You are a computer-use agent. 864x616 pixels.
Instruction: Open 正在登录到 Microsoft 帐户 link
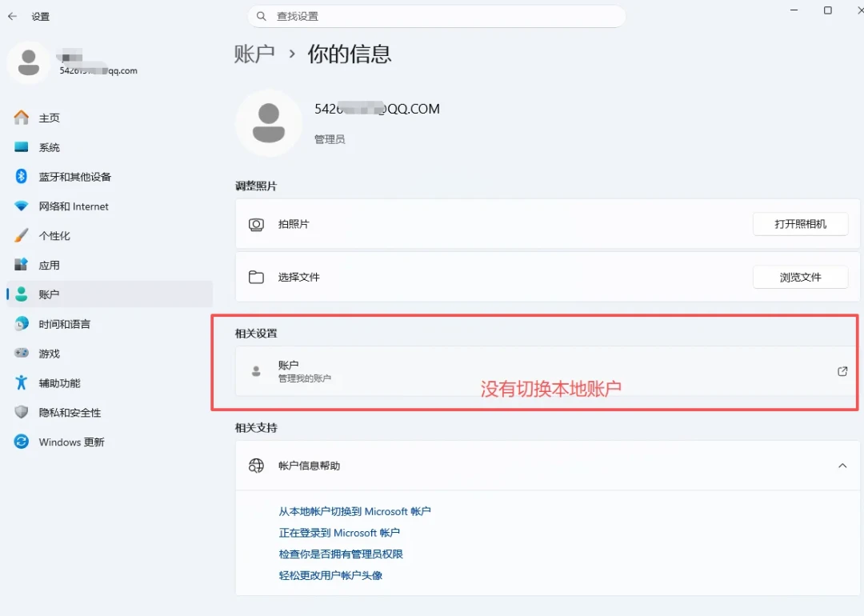coord(339,533)
